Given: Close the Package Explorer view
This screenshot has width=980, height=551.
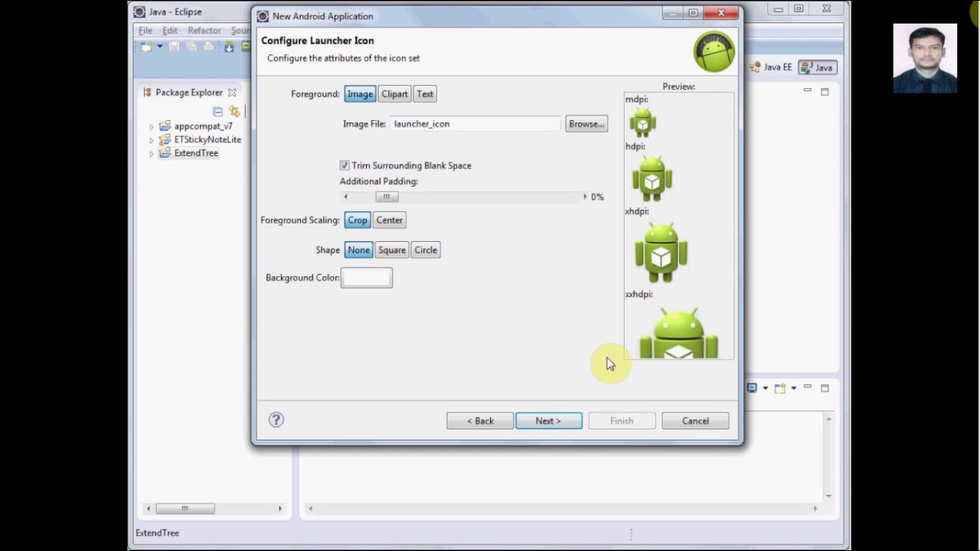Looking at the screenshot, I should coord(231,93).
